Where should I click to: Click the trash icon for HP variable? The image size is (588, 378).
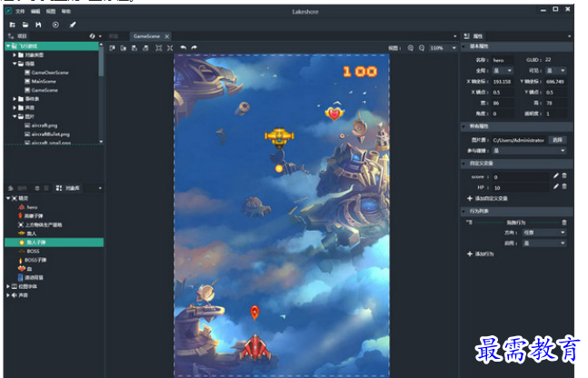[x=564, y=186]
